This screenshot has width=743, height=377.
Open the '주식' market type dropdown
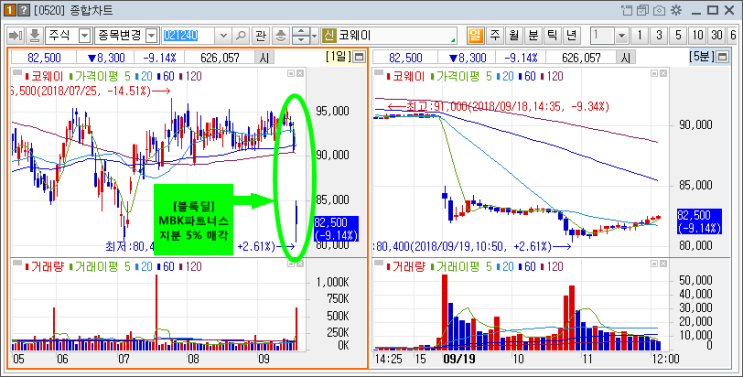click(84, 35)
